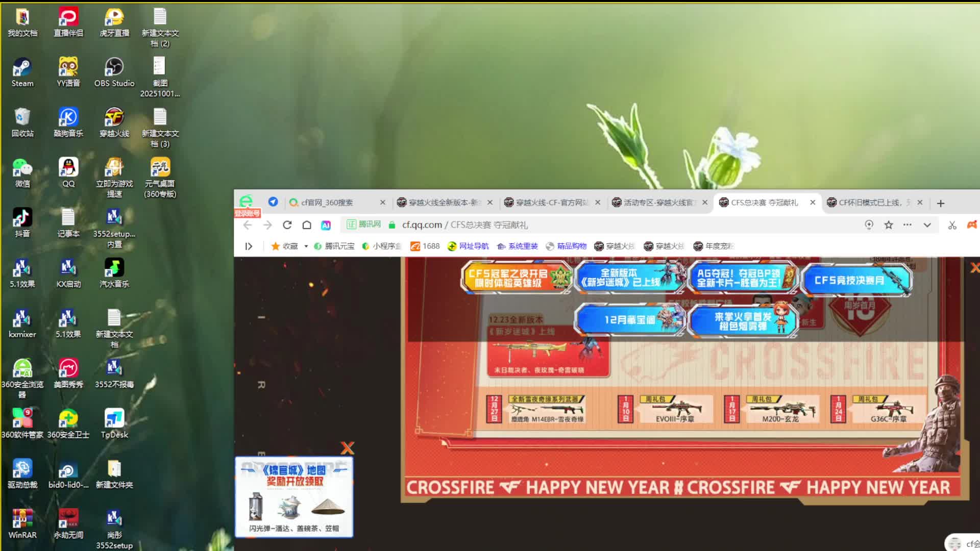Switch to the CF怀旧模式已上线 tab
The image size is (980, 551).
tap(870, 203)
